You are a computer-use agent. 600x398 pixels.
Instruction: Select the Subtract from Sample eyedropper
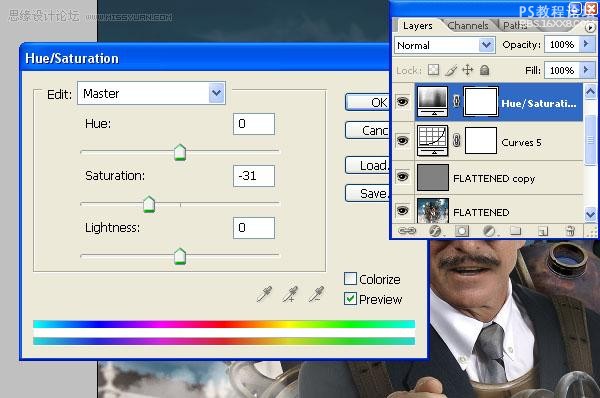(316, 294)
